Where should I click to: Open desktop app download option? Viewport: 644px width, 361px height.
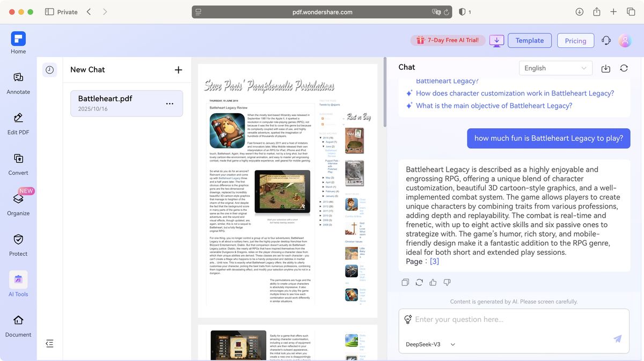pos(496,40)
